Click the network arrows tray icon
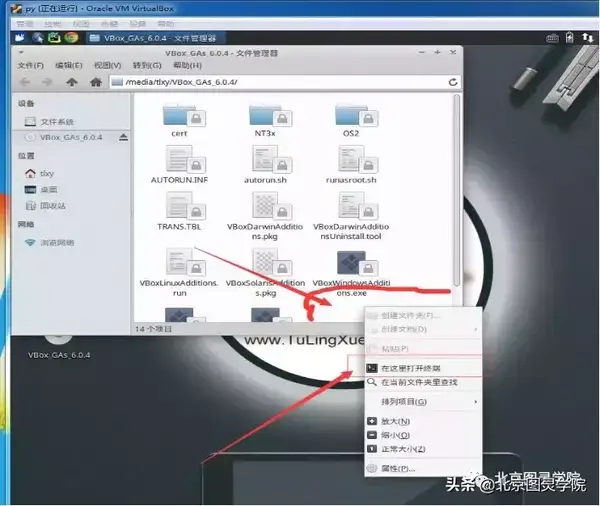This screenshot has width=600, height=506. point(587,38)
